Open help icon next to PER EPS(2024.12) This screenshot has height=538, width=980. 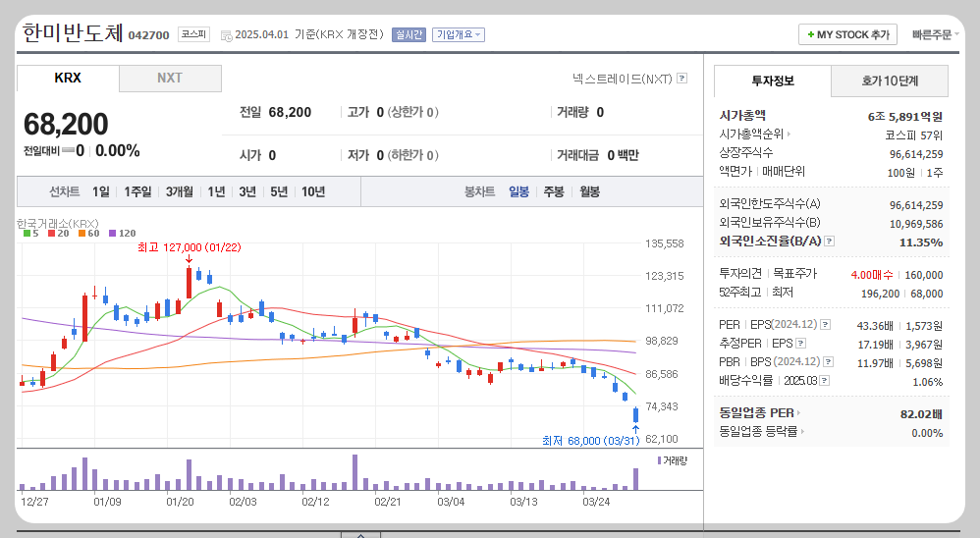click(826, 325)
